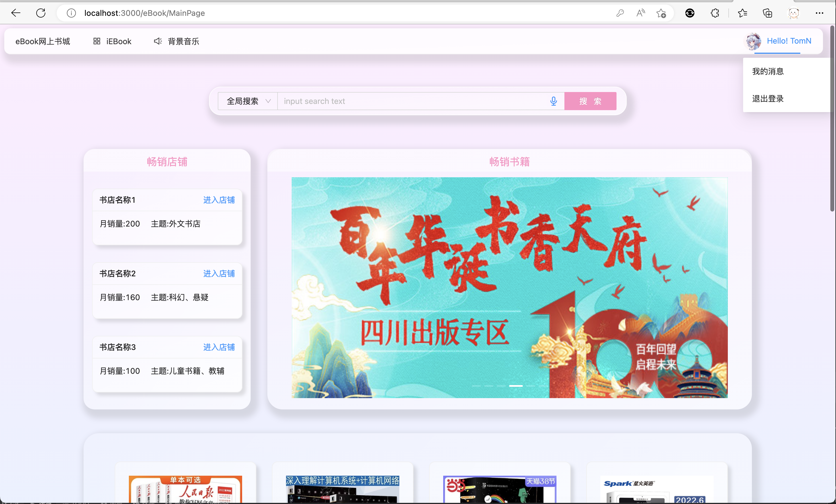836x504 pixels.
Task: Select the active carousel pagination indicator
Action: (x=516, y=386)
